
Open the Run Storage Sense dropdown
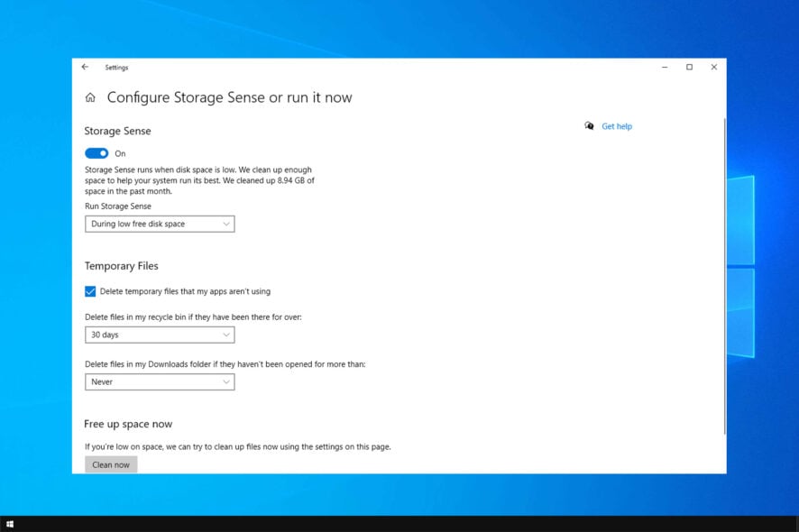pos(160,224)
